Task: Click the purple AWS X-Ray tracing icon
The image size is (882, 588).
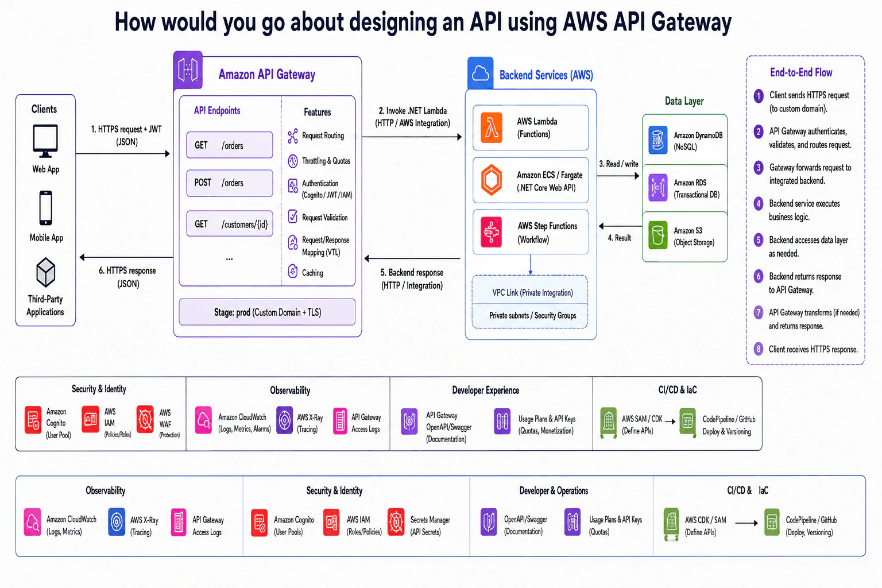Action: click(285, 420)
